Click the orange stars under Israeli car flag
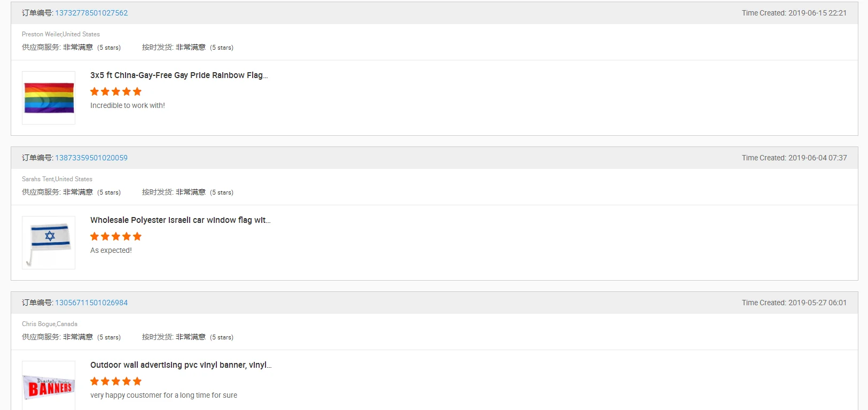Screen dimensions: 868x410 coord(116,236)
